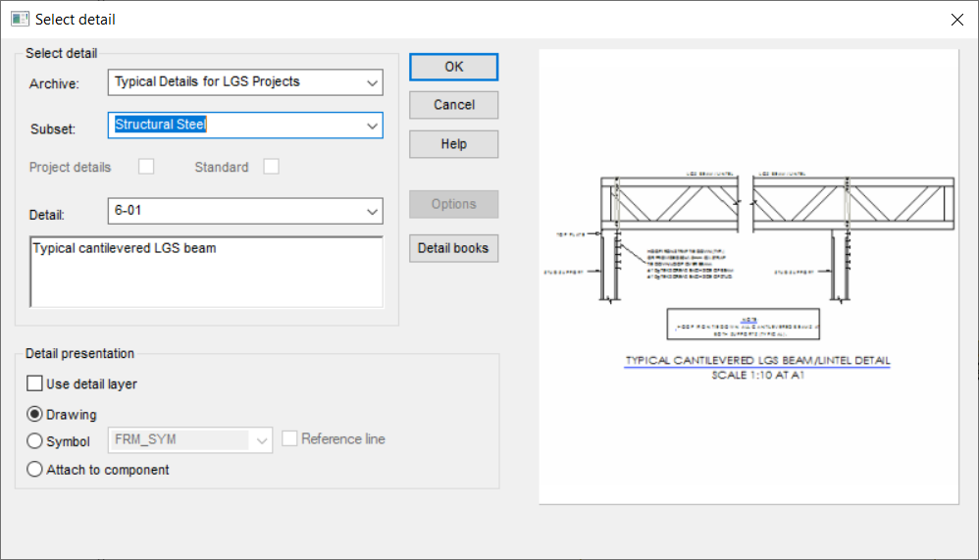Open Help for this dialog
979x560 pixels.
point(453,144)
